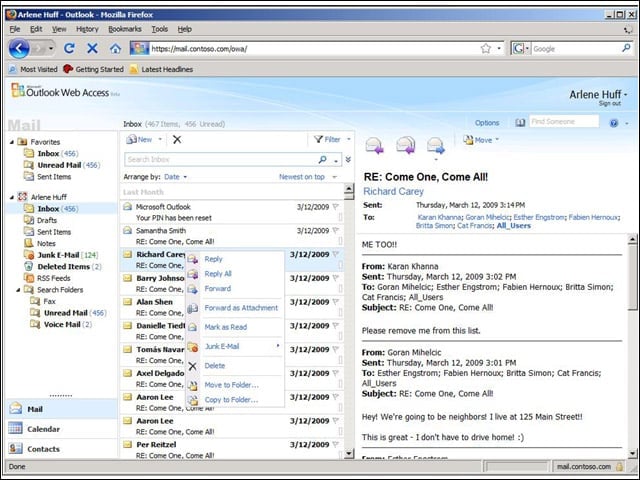The width and height of the screenshot is (640, 480).
Task: Search the inbox with the magnifier icon
Action: [322, 159]
